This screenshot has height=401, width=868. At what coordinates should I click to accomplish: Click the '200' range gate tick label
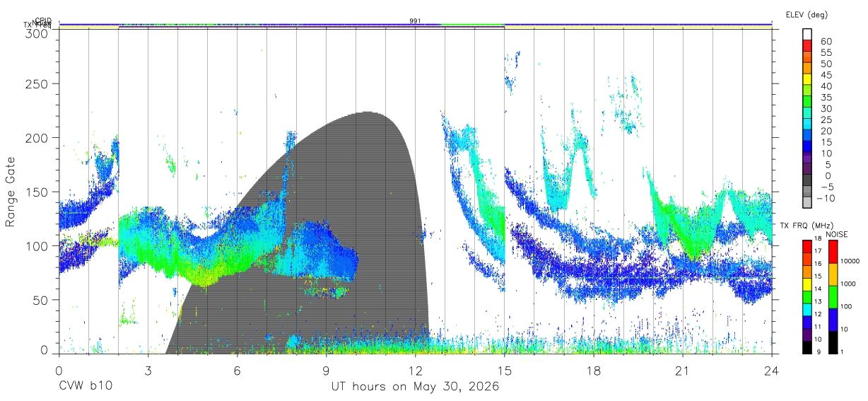pyautogui.click(x=36, y=138)
